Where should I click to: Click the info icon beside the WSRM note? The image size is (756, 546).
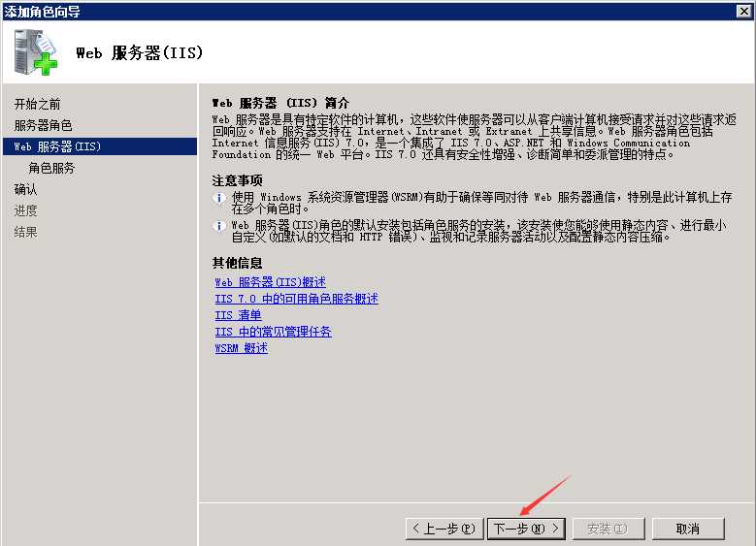[x=219, y=198]
